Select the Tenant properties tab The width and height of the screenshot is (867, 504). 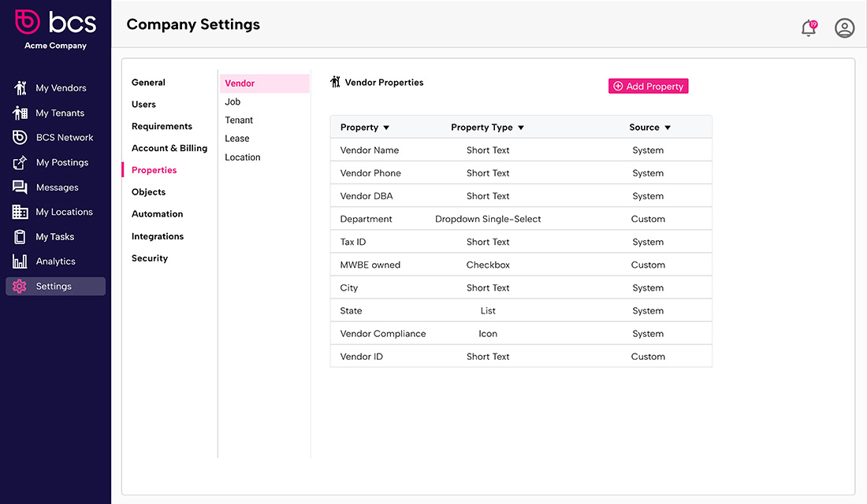[x=239, y=120]
